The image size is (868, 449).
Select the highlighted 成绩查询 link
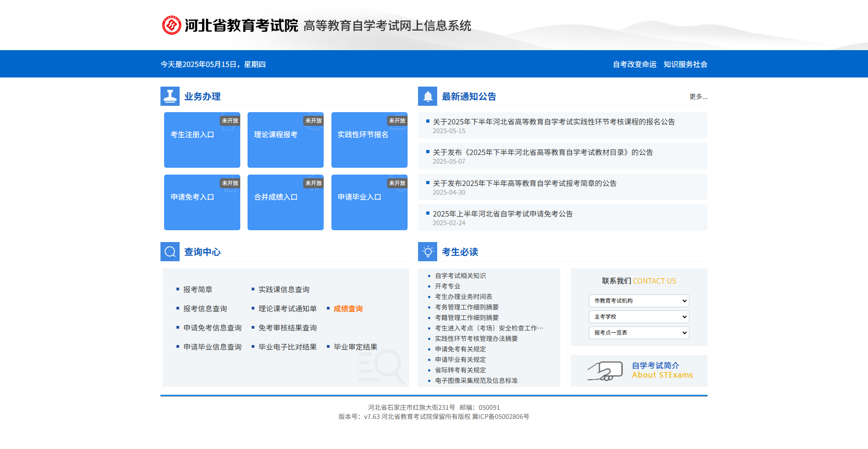click(x=348, y=308)
